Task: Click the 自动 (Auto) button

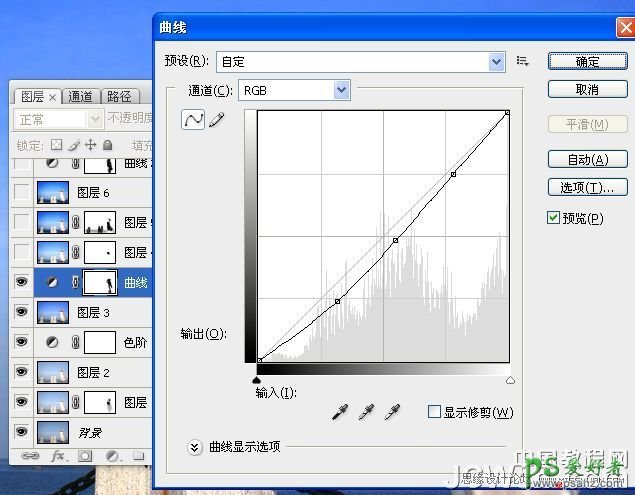Action: click(x=587, y=159)
